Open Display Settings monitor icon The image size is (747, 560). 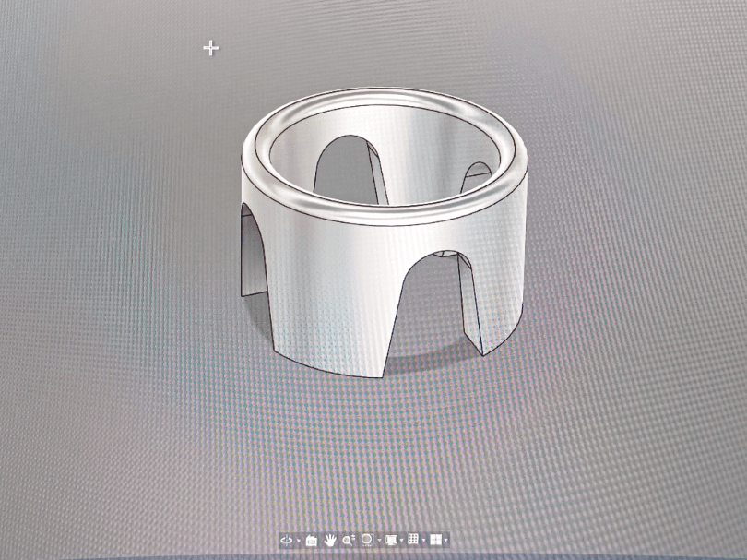click(391, 540)
